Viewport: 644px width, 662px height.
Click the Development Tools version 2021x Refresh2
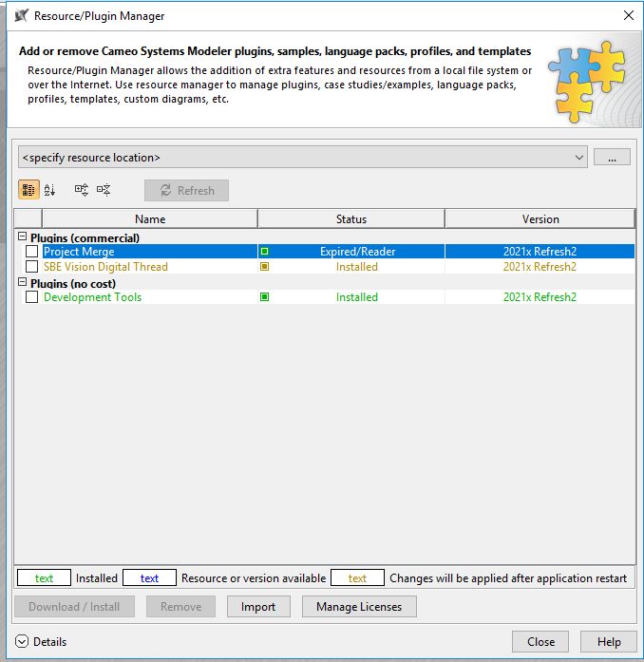[x=540, y=297]
